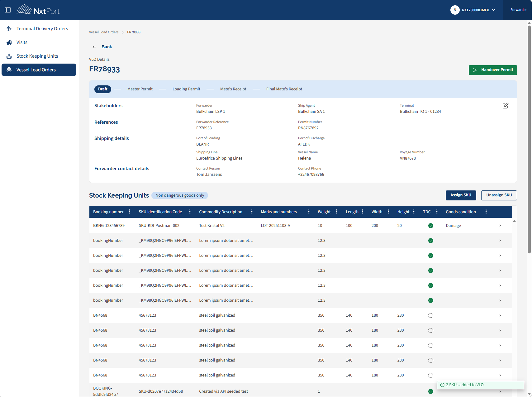
Task: Open the Height column menu dots
Action: (414, 212)
